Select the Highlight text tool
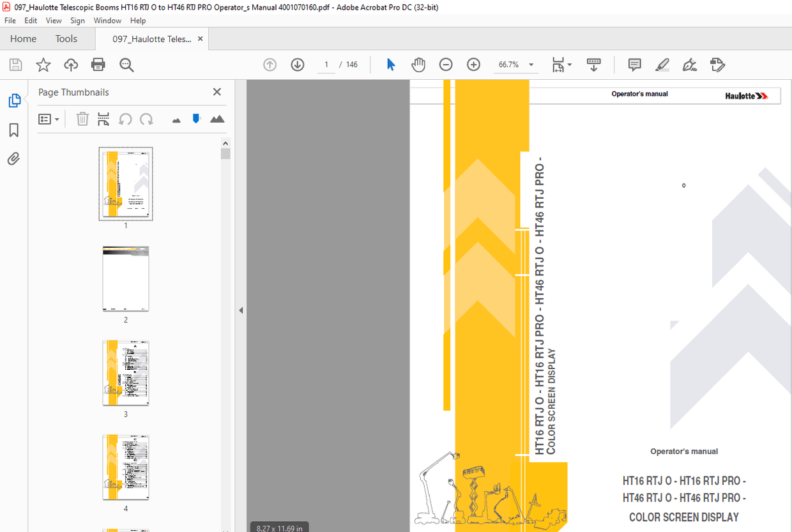Viewport: 792px width, 532px height. [662, 65]
